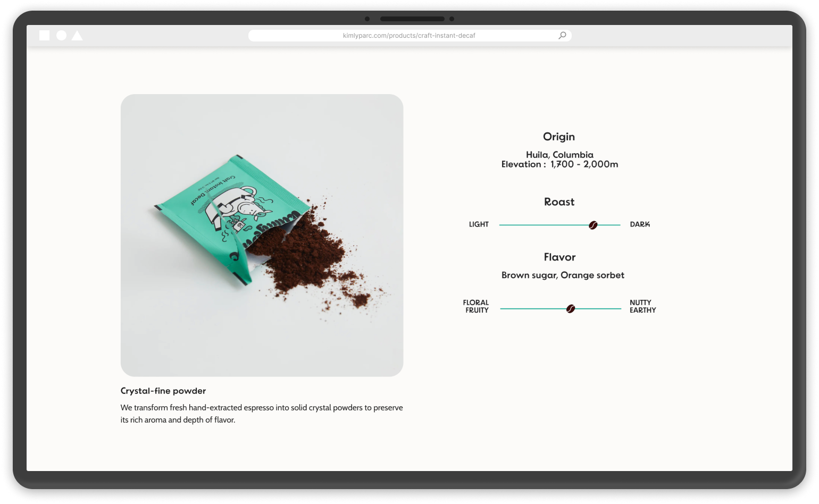Screen dimensions: 819x504
Task: Click Brown sugar, Orange sorbet text
Action: [563, 275]
